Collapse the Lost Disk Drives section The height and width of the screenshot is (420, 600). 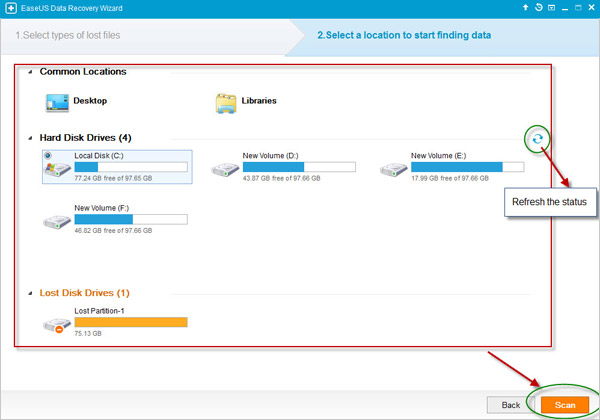click(30, 293)
